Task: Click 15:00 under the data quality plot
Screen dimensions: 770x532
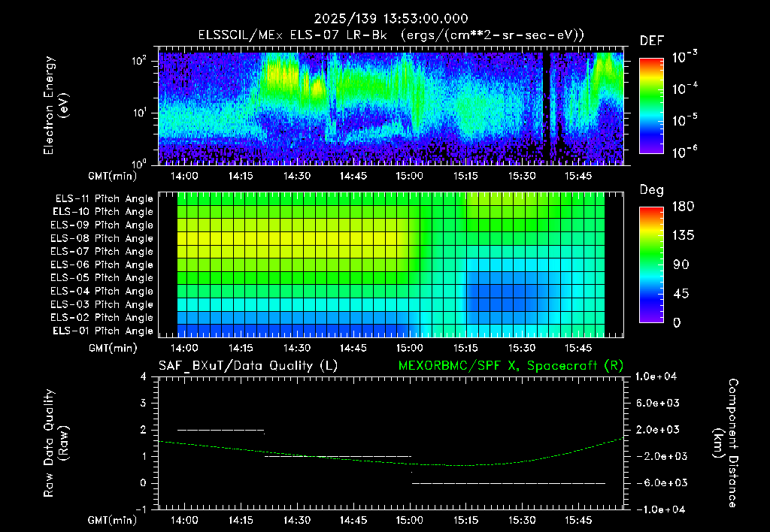Action: (409, 520)
